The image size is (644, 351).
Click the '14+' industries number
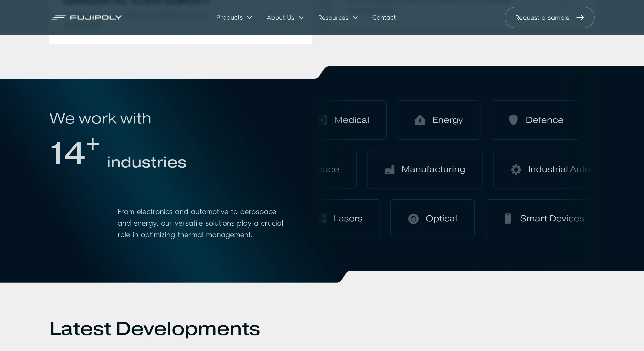pos(75,152)
